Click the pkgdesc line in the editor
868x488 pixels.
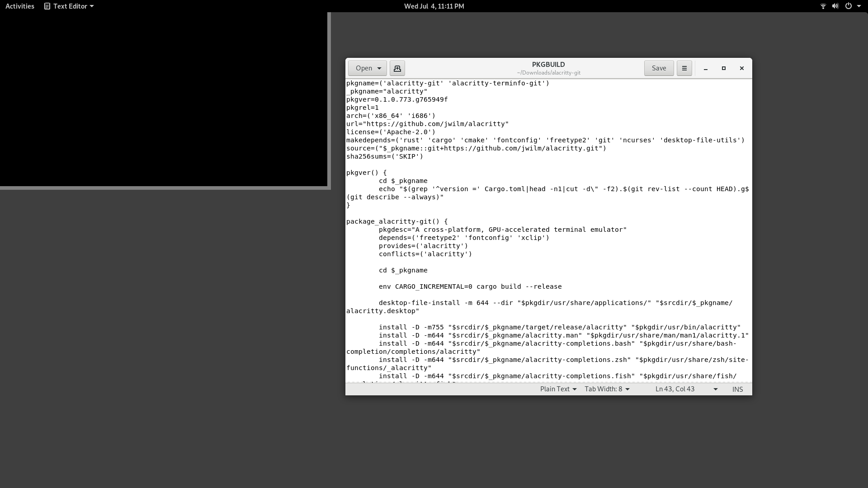[x=503, y=230]
